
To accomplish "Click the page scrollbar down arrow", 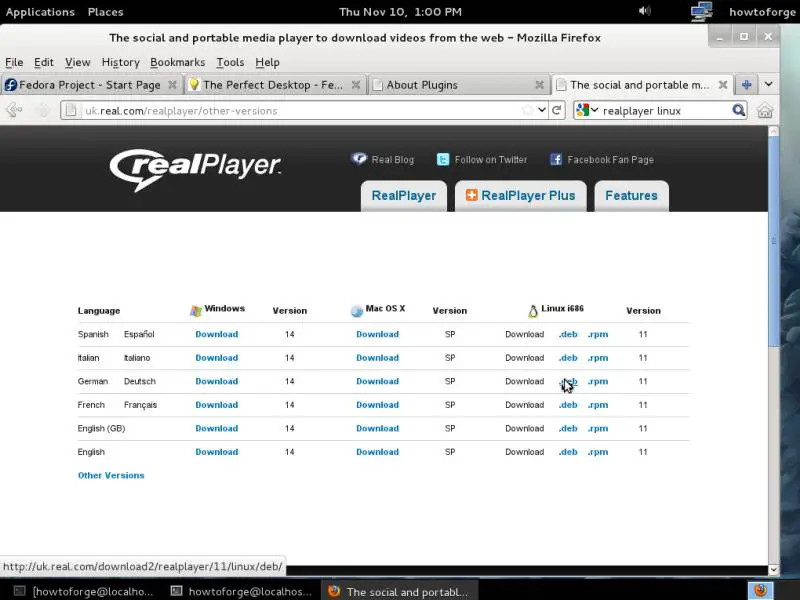I will 773,570.
